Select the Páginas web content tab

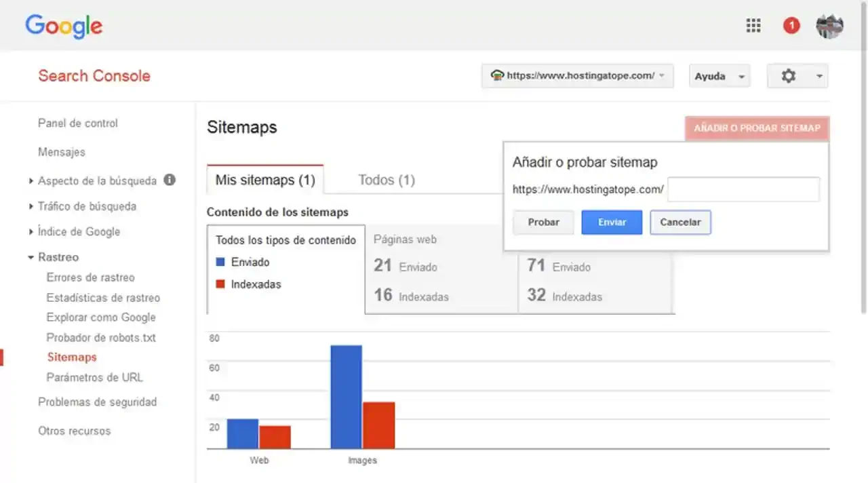pos(441,269)
